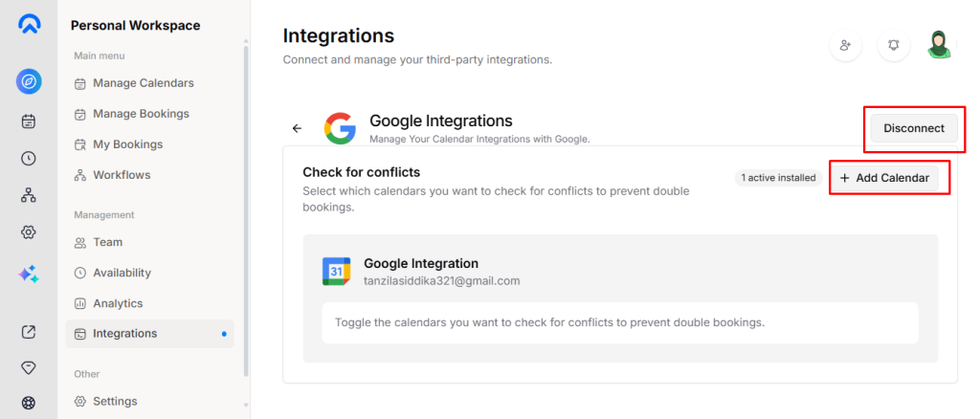Open Manage Calendars in sidebar

143,83
